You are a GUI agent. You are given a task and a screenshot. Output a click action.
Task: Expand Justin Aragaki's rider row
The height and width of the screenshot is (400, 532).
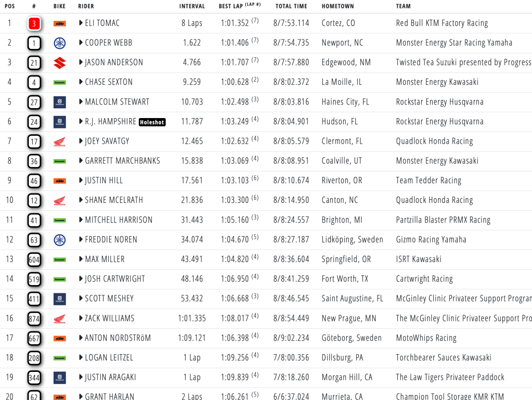81,378
